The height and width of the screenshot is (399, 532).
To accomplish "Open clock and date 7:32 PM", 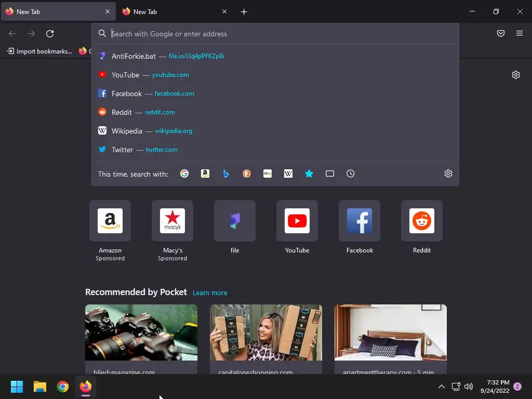I will pos(495,387).
